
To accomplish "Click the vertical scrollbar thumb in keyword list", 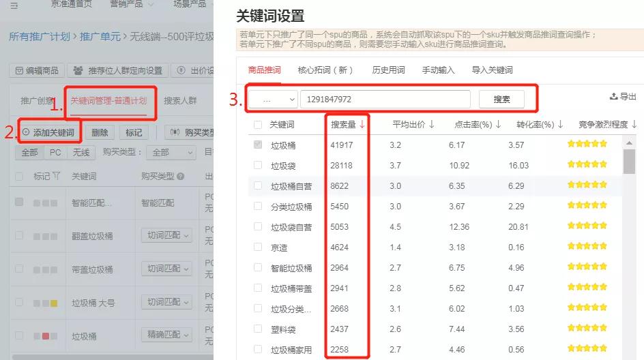I will pyautogui.click(x=629, y=162).
